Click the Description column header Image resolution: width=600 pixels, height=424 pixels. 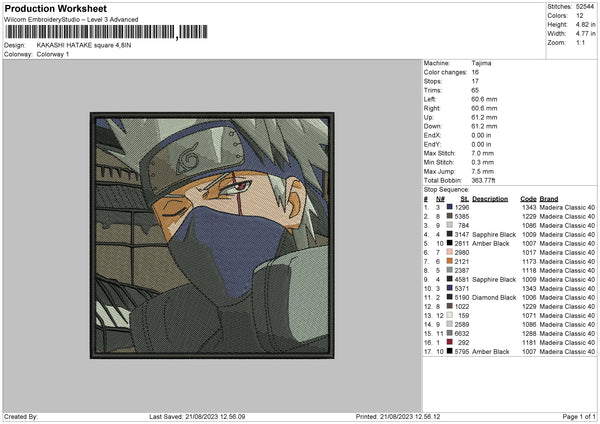tap(490, 198)
